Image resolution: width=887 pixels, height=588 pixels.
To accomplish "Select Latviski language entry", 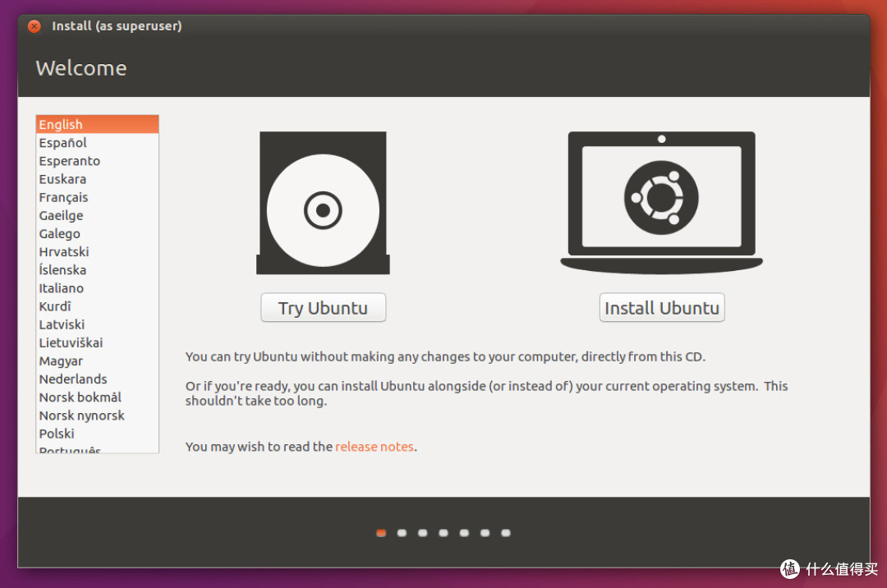I will coord(97,324).
